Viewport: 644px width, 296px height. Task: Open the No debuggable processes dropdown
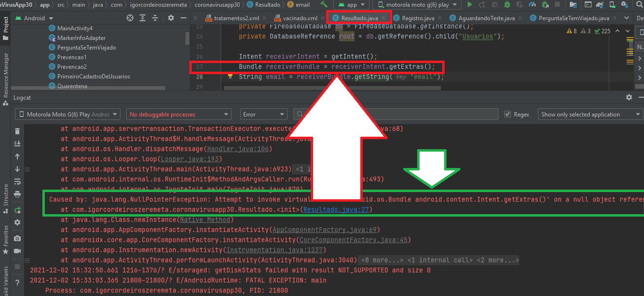179,115
